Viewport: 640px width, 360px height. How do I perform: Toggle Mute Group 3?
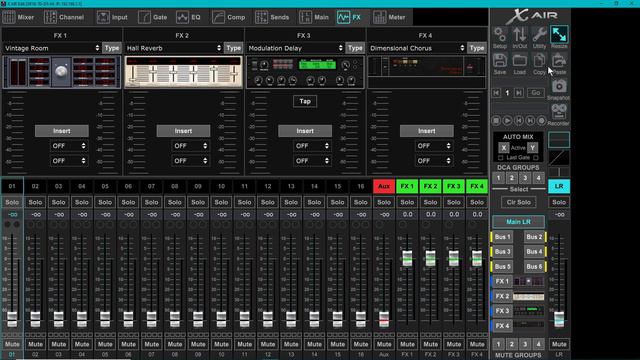[x=525, y=344]
